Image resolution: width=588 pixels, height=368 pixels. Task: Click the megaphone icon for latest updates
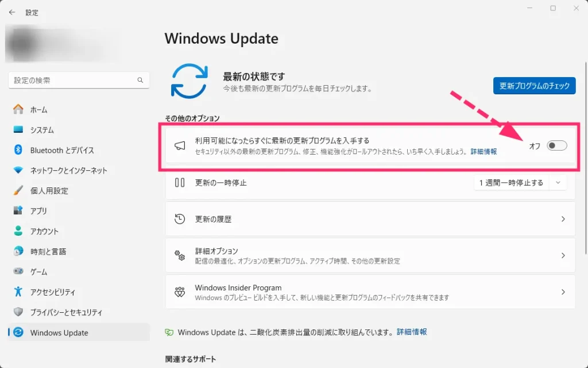click(180, 145)
